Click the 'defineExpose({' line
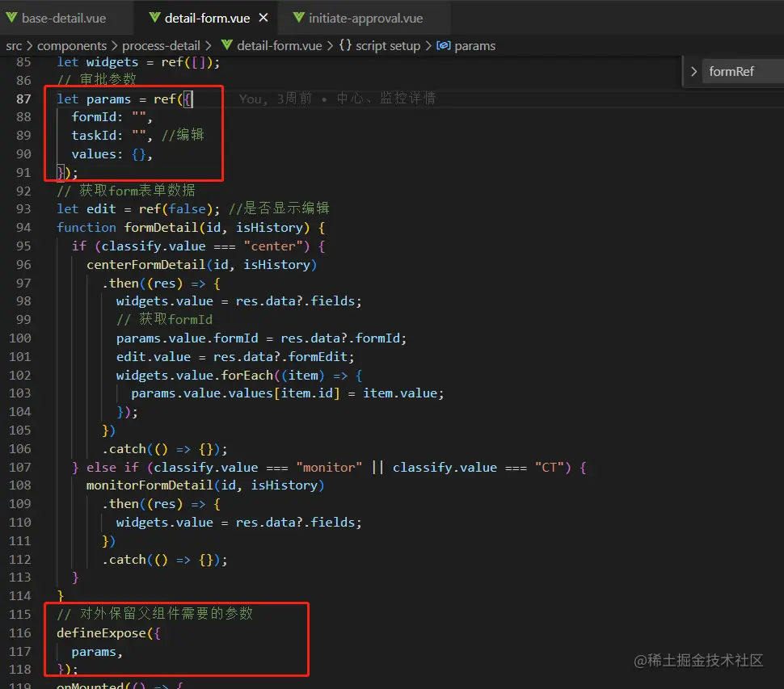The width and height of the screenshot is (784, 689). click(108, 633)
